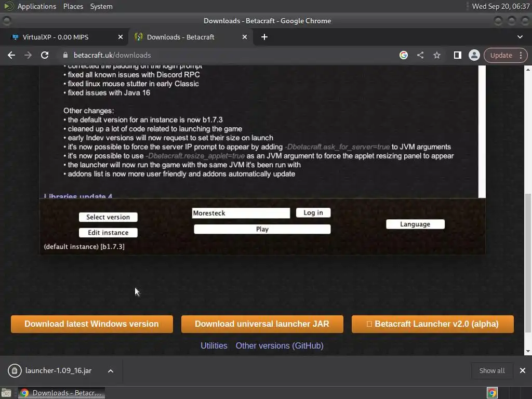
Task: Click Download latest Windows version
Action: (x=91, y=324)
